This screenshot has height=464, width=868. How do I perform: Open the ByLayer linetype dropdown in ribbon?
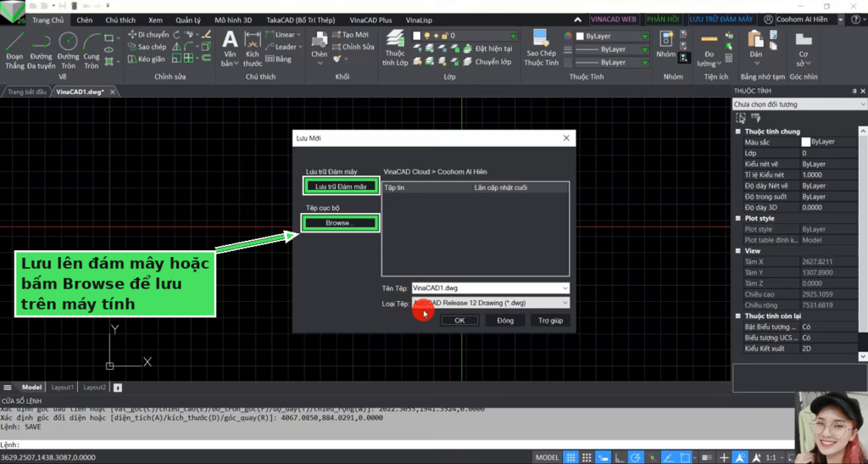pyautogui.click(x=645, y=49)
